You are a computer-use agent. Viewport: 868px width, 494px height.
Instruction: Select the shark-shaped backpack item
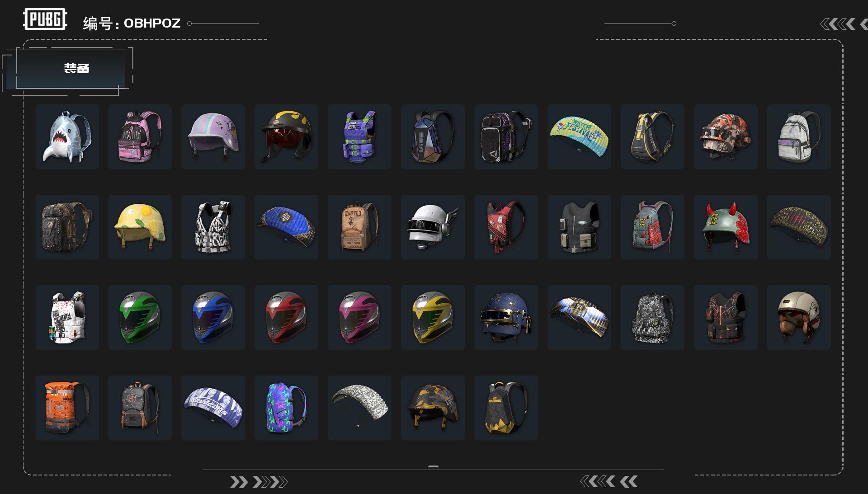tap(67, 136)
